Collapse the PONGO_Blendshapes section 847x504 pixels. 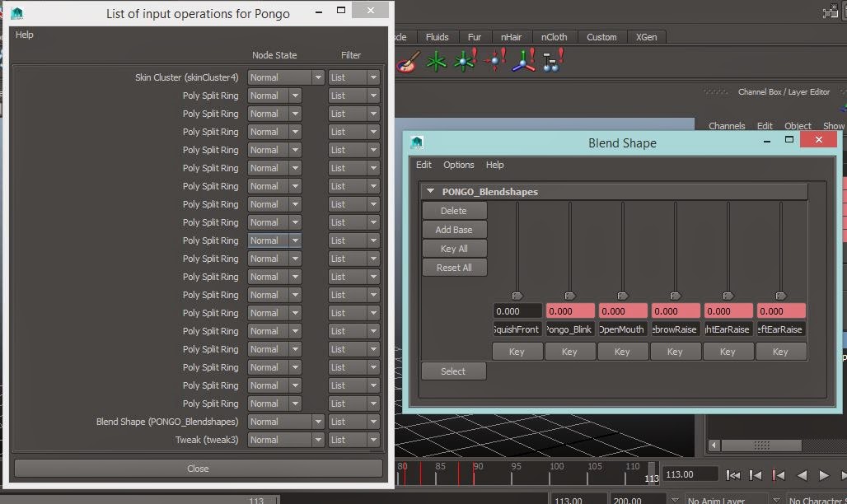click(429, 189)
